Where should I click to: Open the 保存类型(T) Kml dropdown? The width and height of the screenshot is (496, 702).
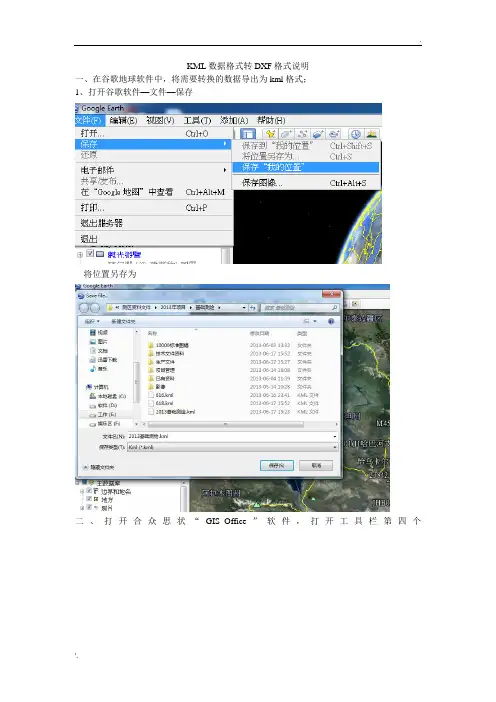(232, 447)
